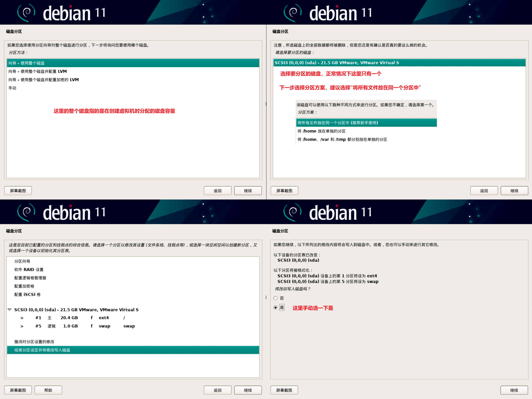
Task: Select the 否 radio button
Action: click(x=276, y=298)
